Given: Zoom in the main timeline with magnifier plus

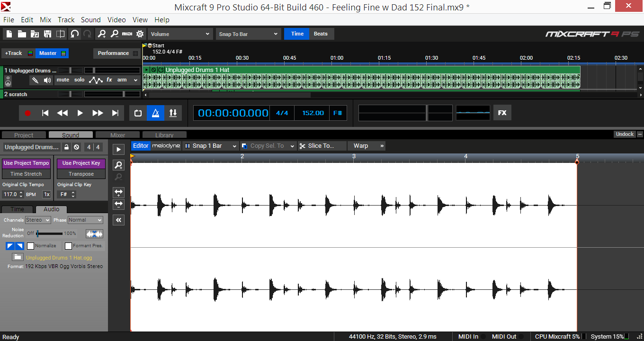Looking at the screenshot, I should point(102,34).
